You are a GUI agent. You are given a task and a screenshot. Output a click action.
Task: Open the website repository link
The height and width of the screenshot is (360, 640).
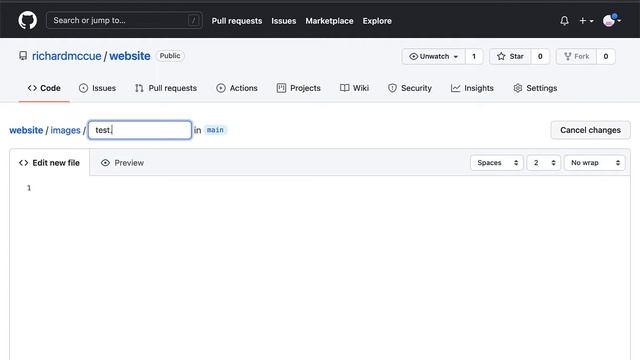click(130, 56)
